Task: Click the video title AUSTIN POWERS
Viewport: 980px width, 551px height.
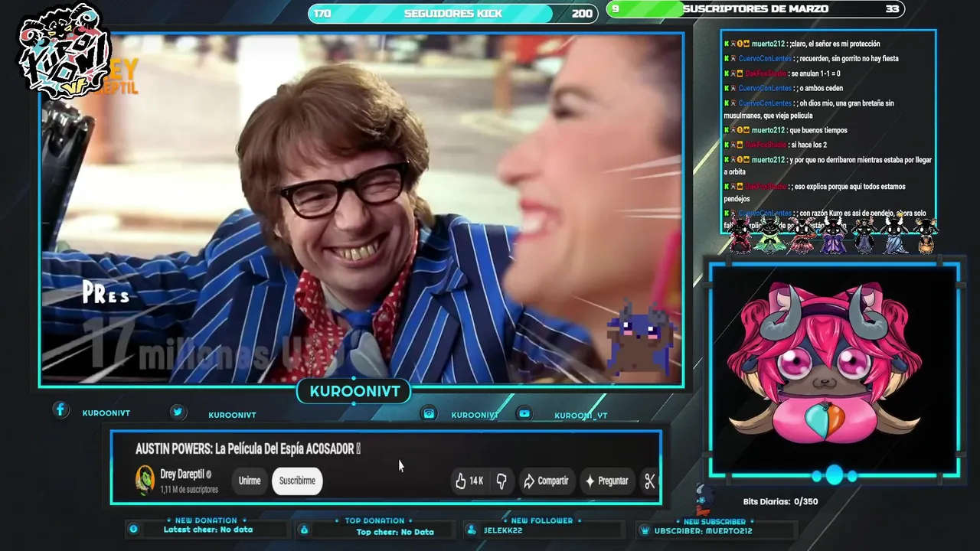Action: 248,448
